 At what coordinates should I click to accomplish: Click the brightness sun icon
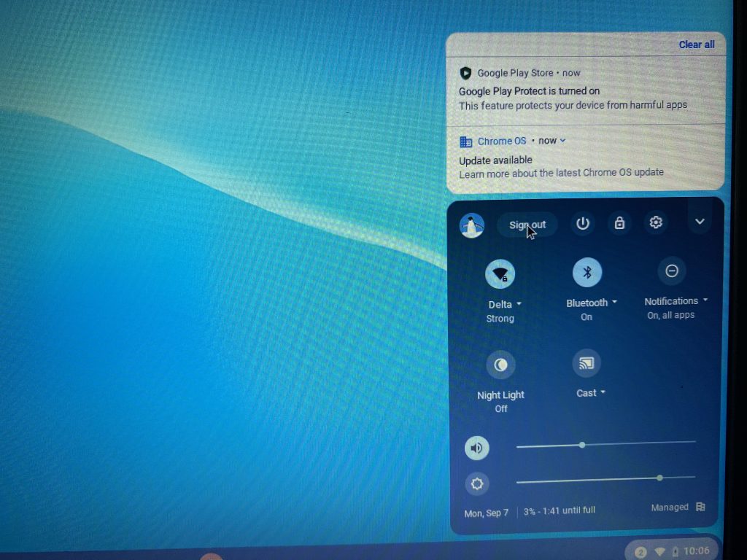click(477, 484)
